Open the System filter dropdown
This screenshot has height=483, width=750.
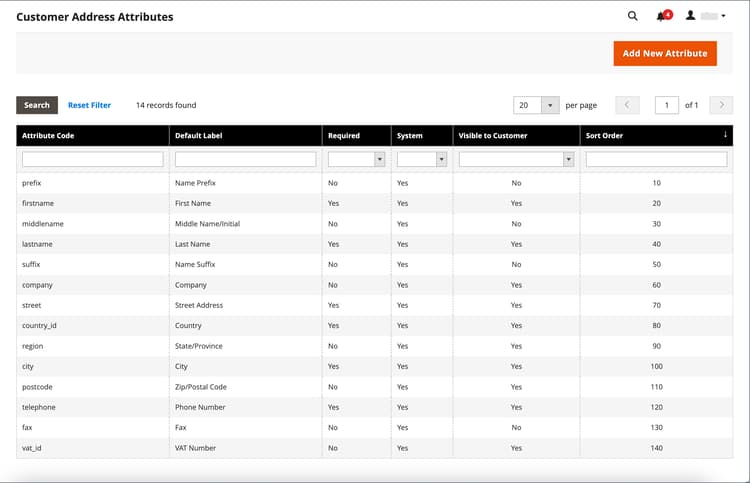[x=421, y=159]
